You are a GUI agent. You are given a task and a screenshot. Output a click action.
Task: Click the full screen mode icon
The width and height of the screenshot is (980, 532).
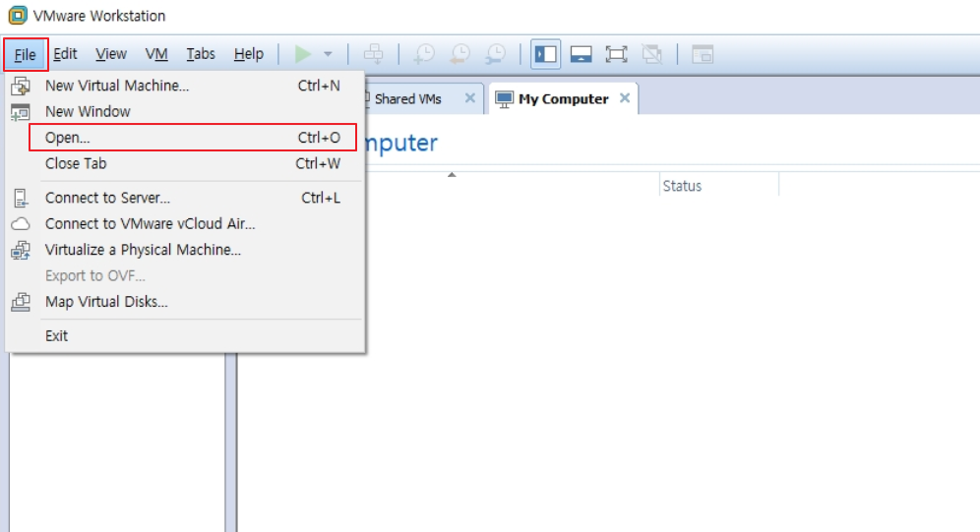click(616, 54)
